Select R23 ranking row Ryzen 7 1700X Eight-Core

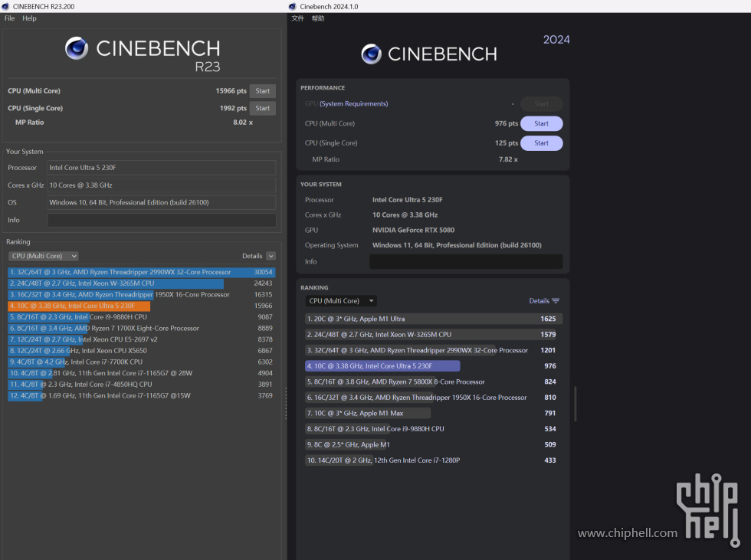141,329
